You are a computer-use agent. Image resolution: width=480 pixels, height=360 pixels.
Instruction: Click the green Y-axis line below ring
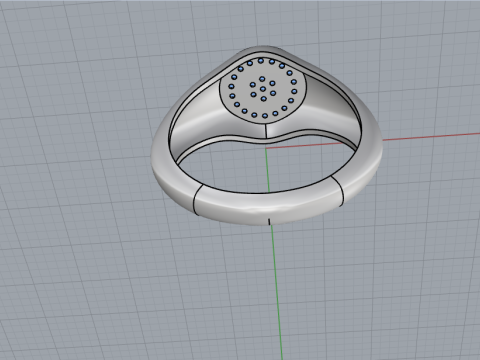[277, 292]
